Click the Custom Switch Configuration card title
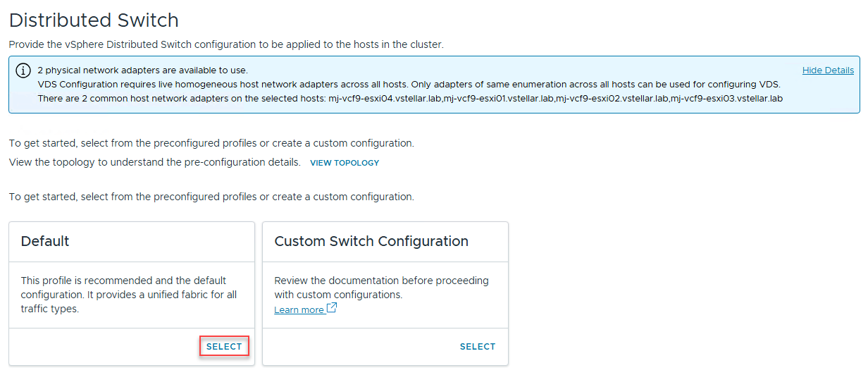The height and width of the screenshot is (387, 868). (371, 241)
